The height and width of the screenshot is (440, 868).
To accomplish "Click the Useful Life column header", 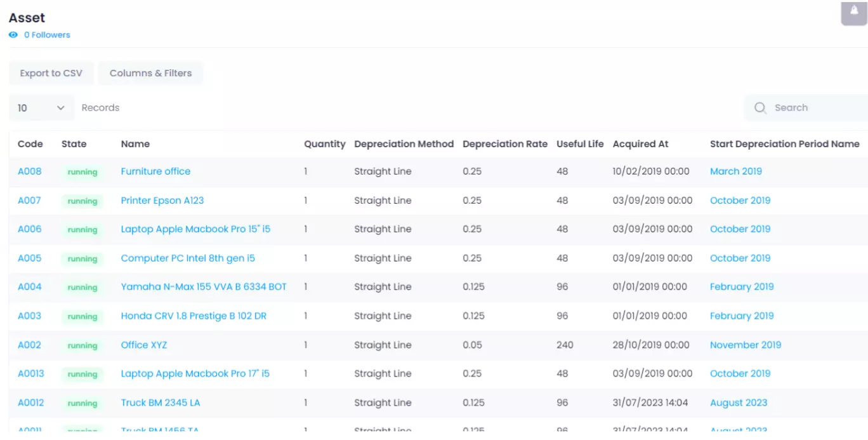I will [580, 144].
